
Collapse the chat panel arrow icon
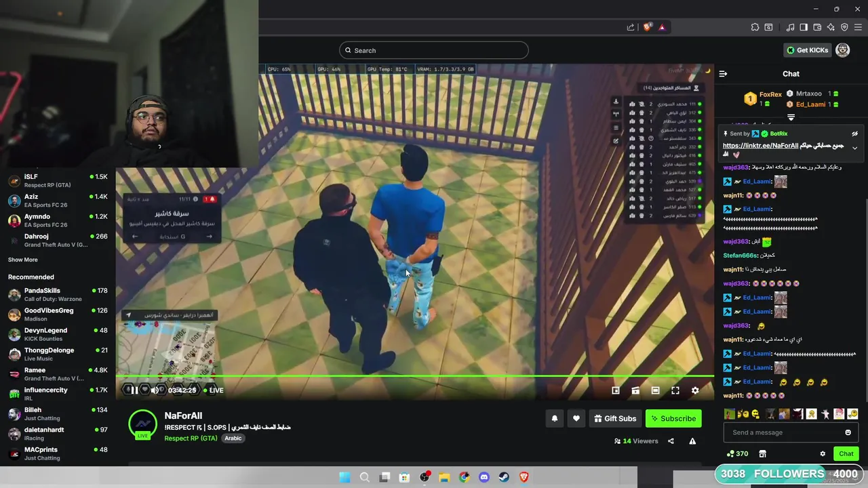[723, 74]
